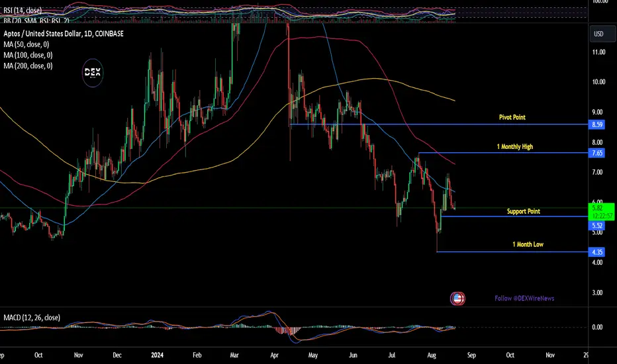Click the 7.65 monthly high price tag
Screen dimensions: 617x364
[596, 153]
